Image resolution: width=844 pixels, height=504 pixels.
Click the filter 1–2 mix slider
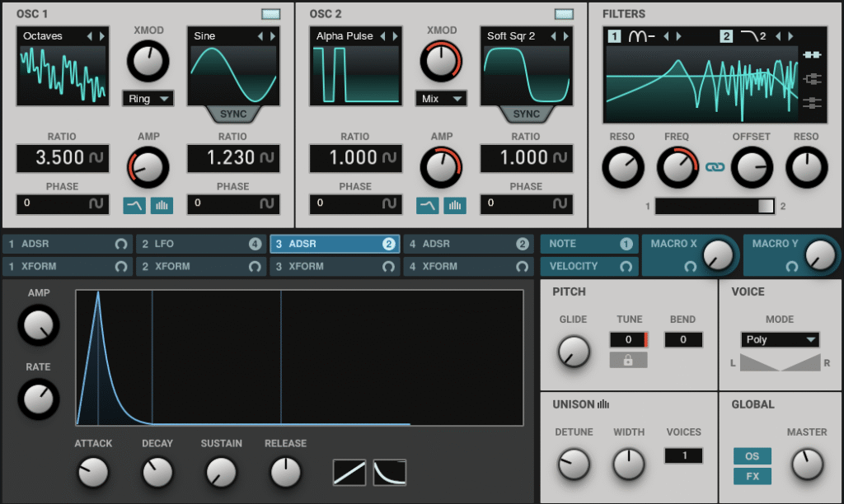(715, 206)
